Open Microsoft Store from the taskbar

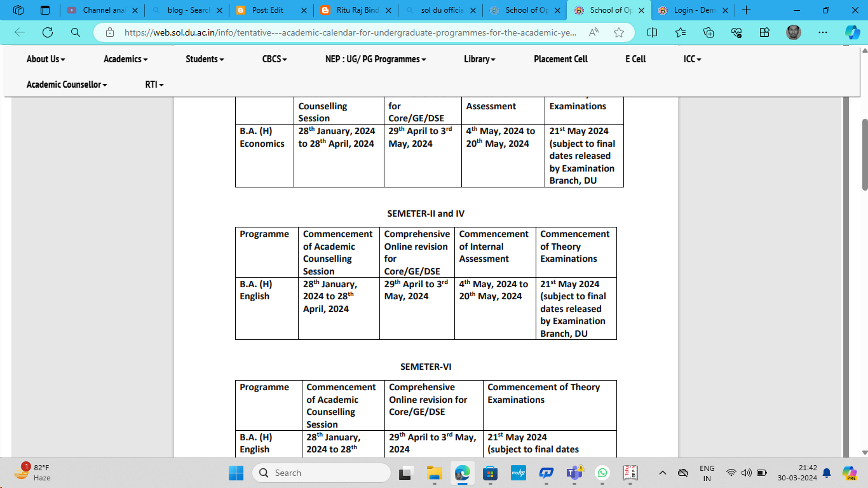(x=490, y=473)
